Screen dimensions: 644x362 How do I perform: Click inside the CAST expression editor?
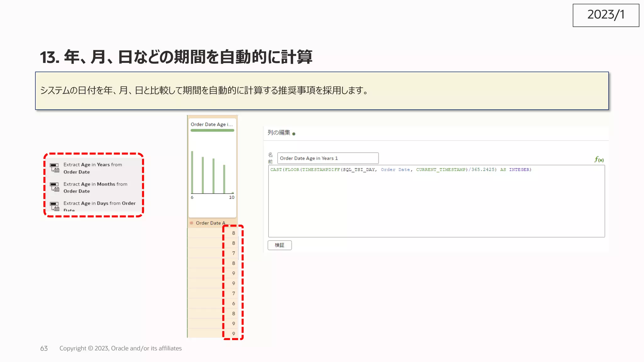(436, 201)
